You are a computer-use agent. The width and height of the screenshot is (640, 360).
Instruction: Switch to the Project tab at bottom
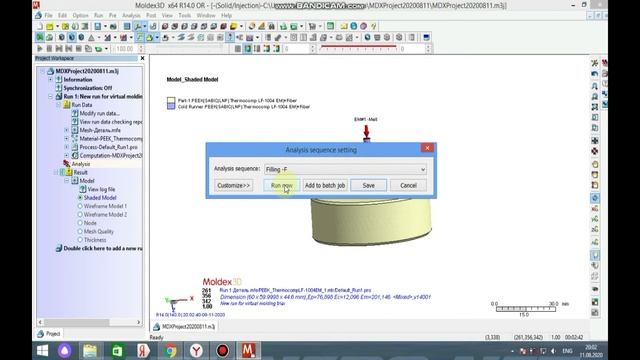point(49,334)
